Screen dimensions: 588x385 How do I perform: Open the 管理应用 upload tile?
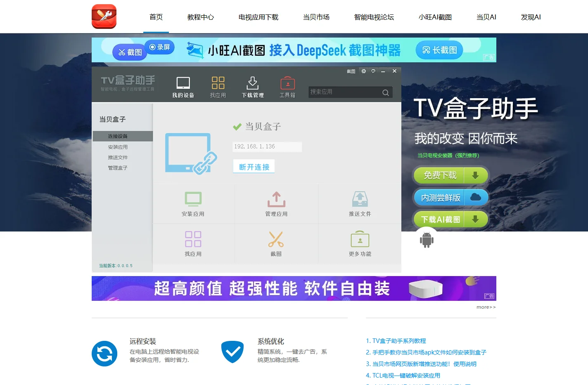[x=276, y=204]
